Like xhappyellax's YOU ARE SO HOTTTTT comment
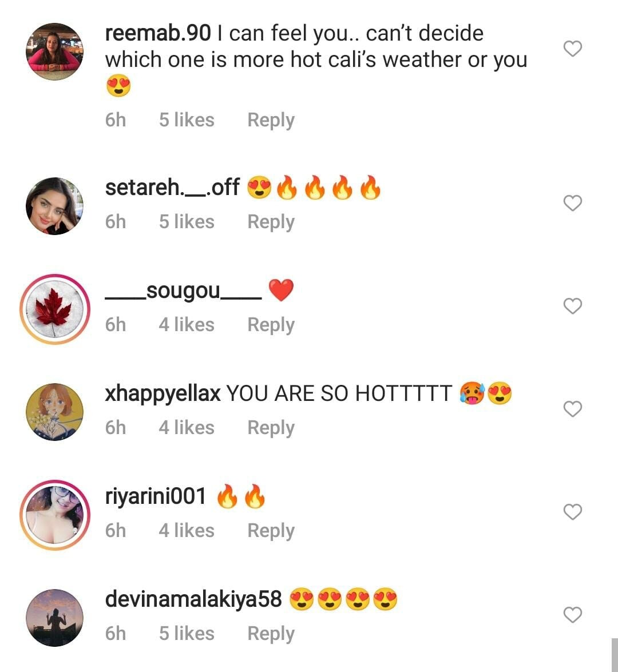This screenshot has height=672, width=618. (573, 408)
